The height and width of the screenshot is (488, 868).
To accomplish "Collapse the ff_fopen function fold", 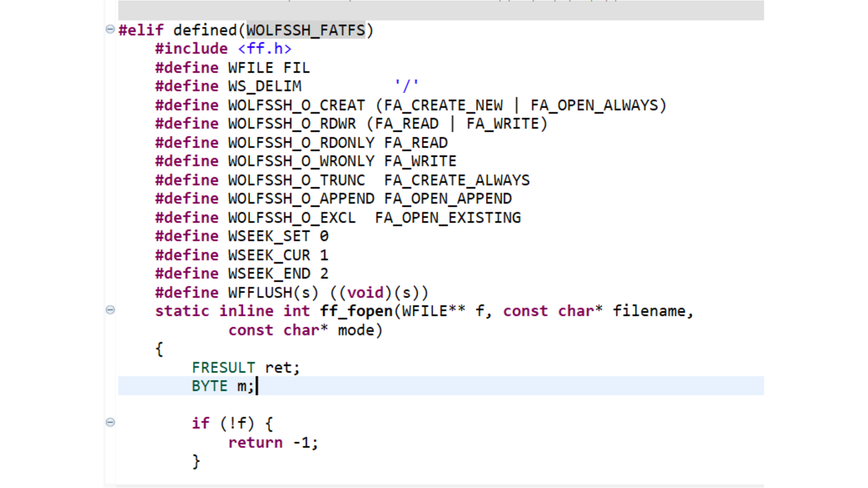I will coord(110,310).
